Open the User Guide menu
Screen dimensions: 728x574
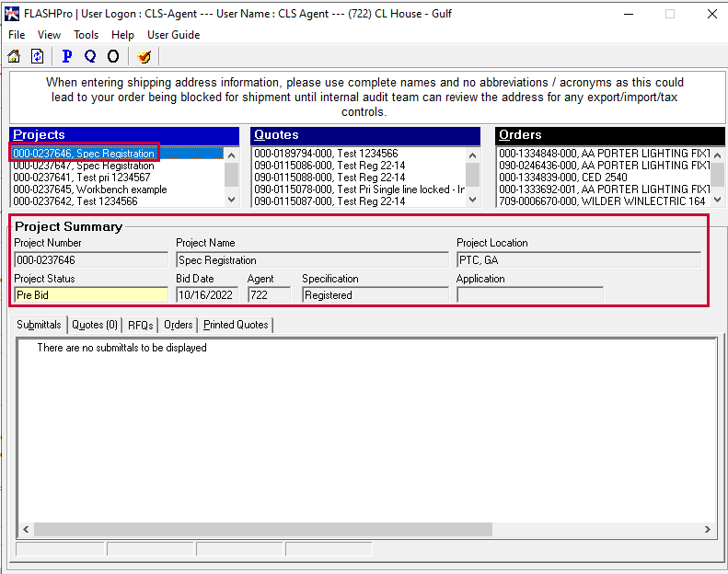173,35
